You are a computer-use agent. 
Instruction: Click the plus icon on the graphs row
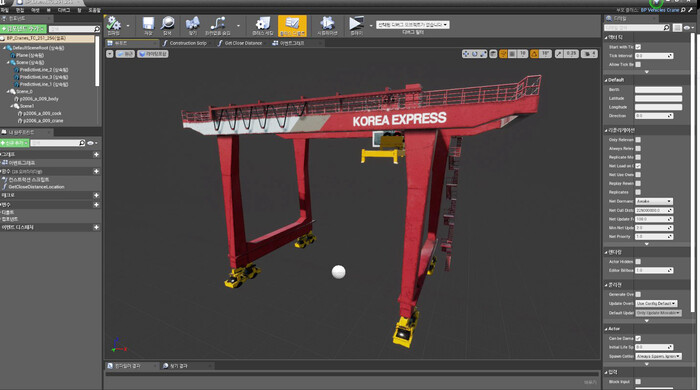(96, 154)
